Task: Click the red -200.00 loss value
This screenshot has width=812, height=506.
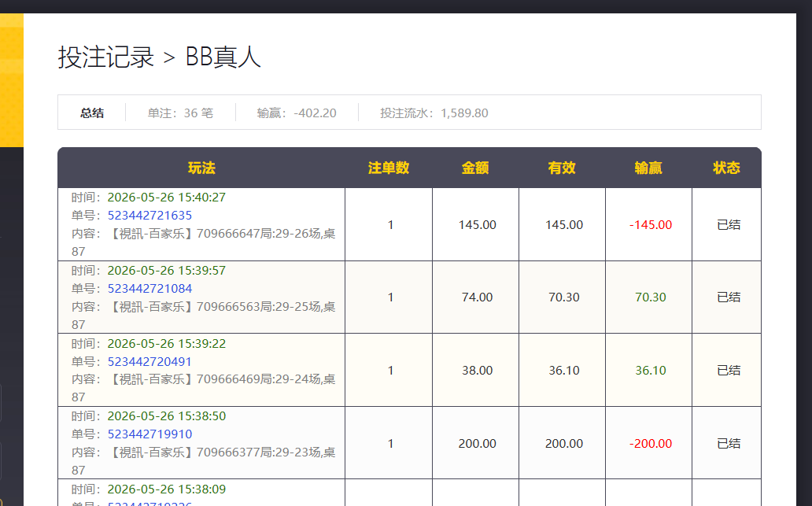Action: pyautogui.click(x=651, y=443)
